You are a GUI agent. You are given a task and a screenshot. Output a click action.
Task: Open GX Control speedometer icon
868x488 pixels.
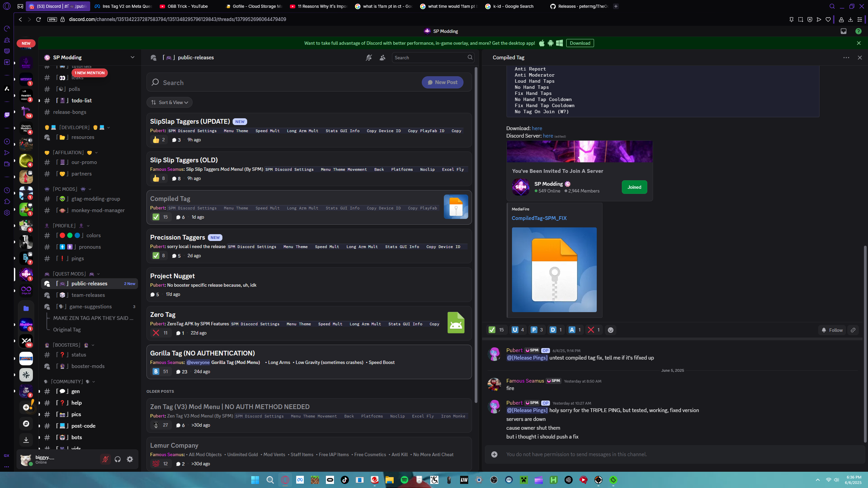click(7, 29)
